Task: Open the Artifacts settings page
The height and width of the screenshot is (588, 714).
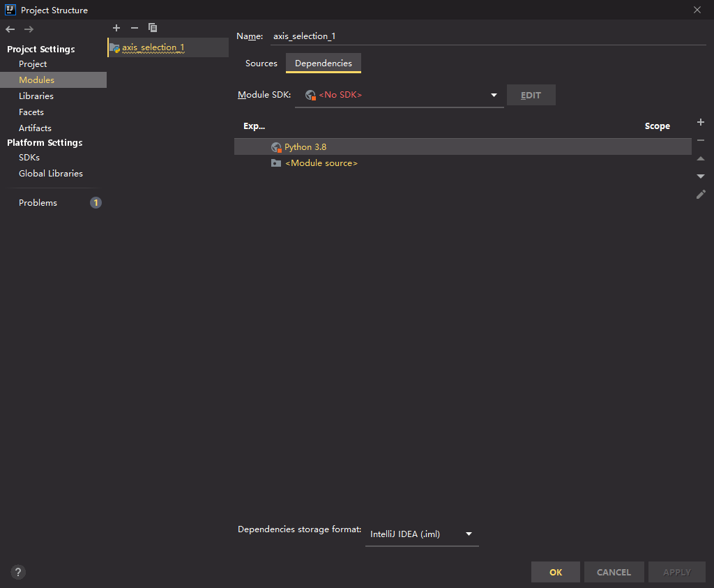Action: click(35, 128)
